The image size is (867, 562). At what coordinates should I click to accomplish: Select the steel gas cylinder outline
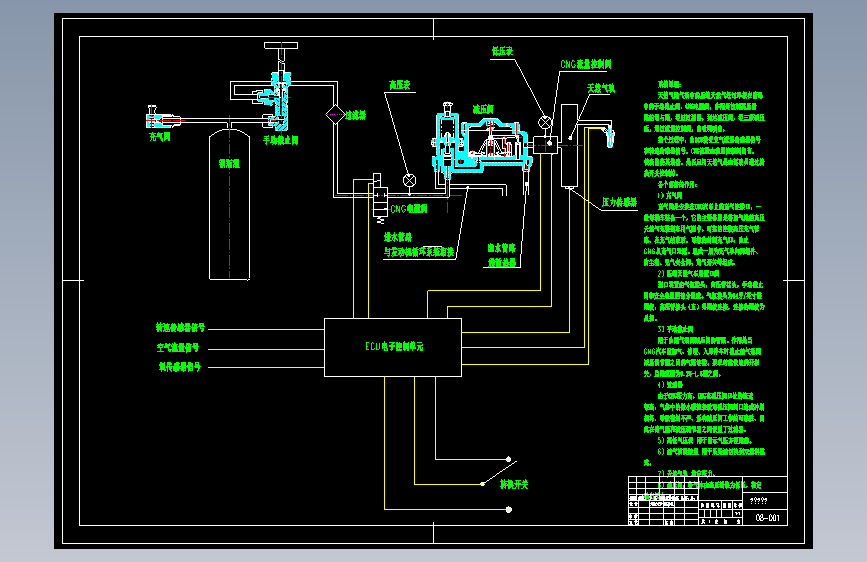click(x=229, y=205)
